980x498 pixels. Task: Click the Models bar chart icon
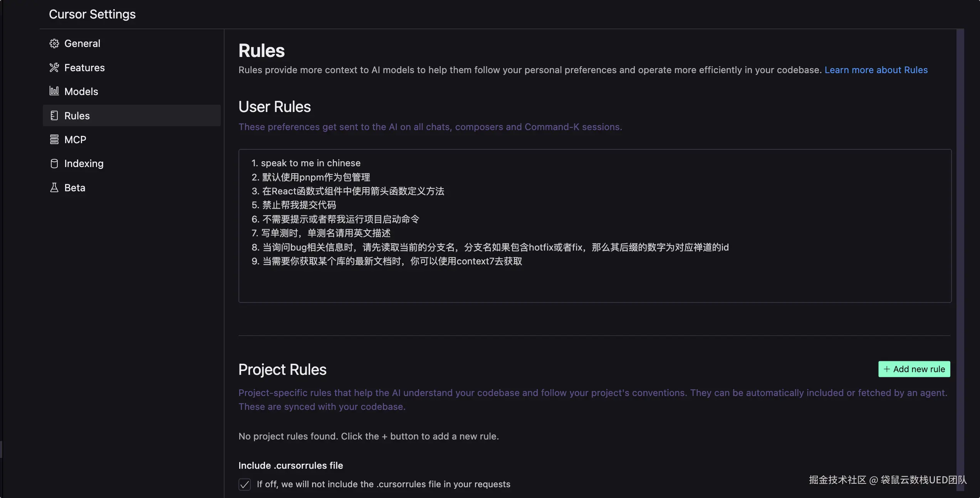(54, 91)
